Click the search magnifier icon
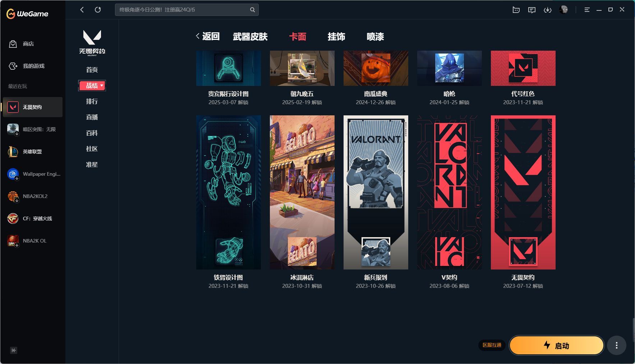The height and width of the screenshot is (364, 635). [x=252, y=10]
